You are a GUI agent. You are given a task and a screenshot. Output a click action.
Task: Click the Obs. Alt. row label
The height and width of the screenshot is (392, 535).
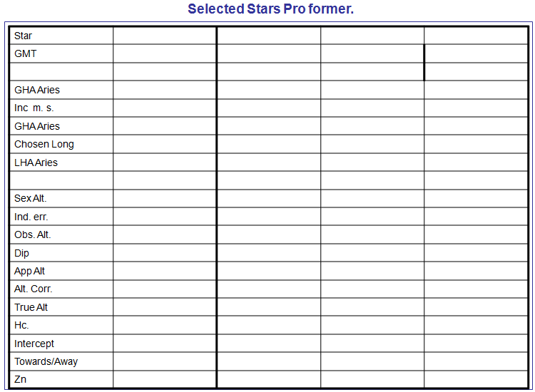(x=61, y=234)
